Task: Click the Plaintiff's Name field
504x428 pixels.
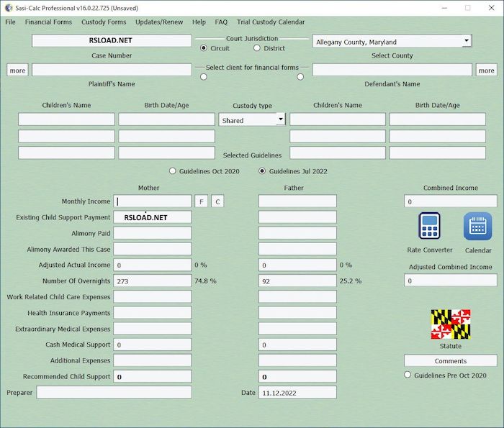Action: tap(112, 70)
